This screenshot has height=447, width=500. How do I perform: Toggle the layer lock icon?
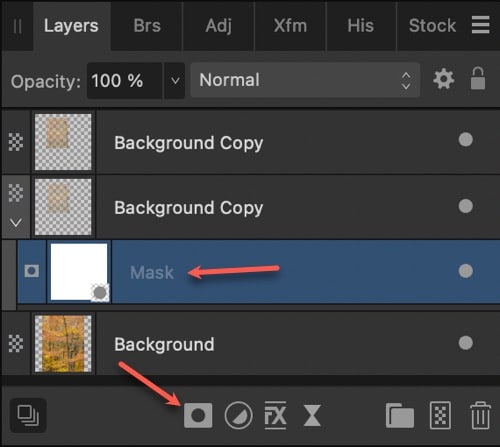click(478, 79)
